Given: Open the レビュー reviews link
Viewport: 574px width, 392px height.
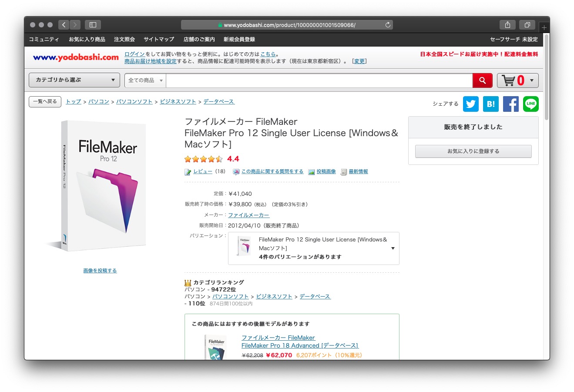Looking at the screenshot, I should (203, 171).
